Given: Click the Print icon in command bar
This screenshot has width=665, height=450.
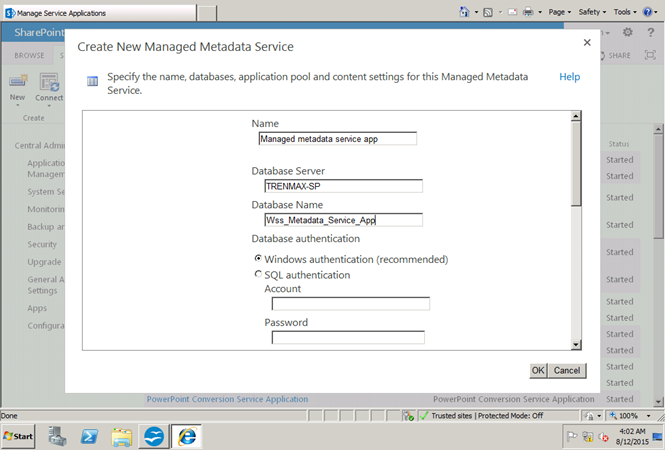Looking at the screenshot, I should click(528, 12).
